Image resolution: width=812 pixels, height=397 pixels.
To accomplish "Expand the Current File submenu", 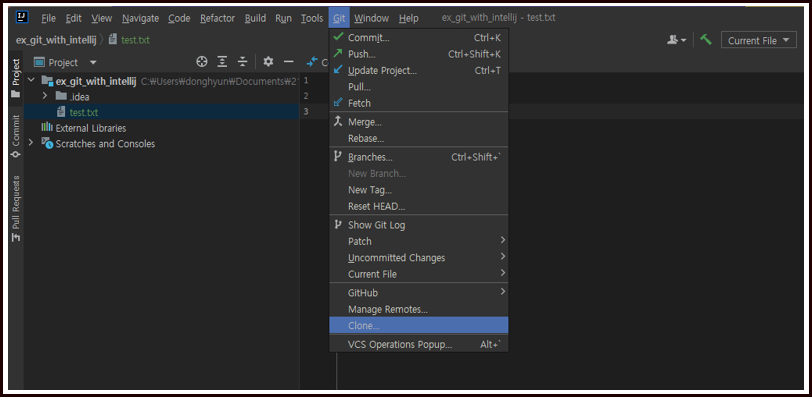I will (419, 274).
